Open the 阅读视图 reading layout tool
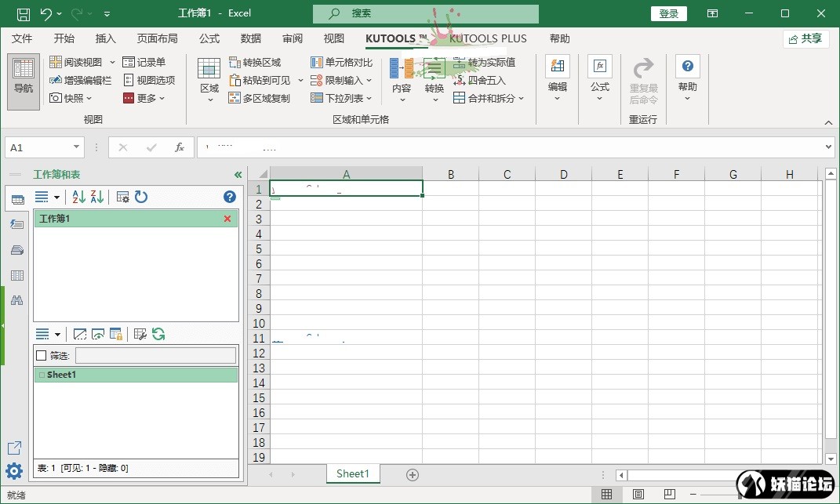Image resolution: width=840 pixels, height=504 pixels. (75, 62)
